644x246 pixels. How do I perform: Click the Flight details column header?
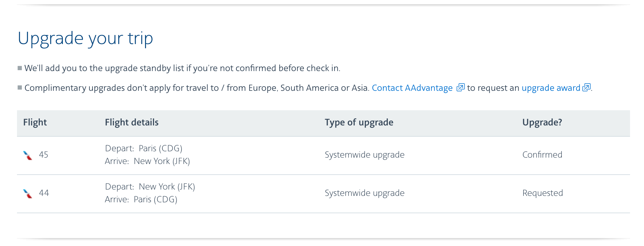(132, 122)
